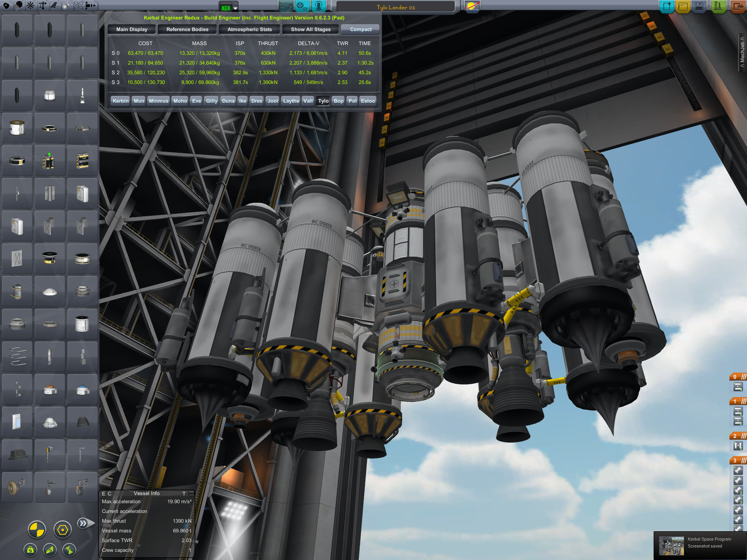This screenshot has height=560, width=747.
Task: Switch to the action groups mode
Action: (302, 6)
